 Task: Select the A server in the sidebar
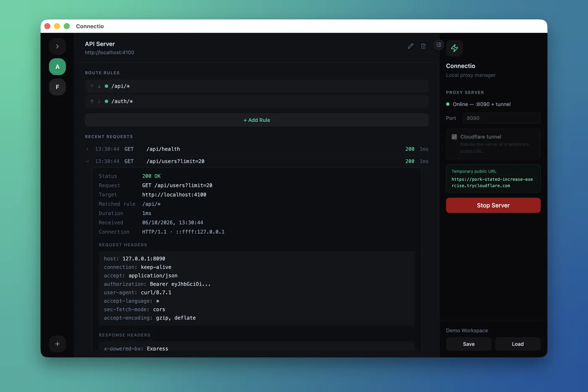(x=58, y=67)
